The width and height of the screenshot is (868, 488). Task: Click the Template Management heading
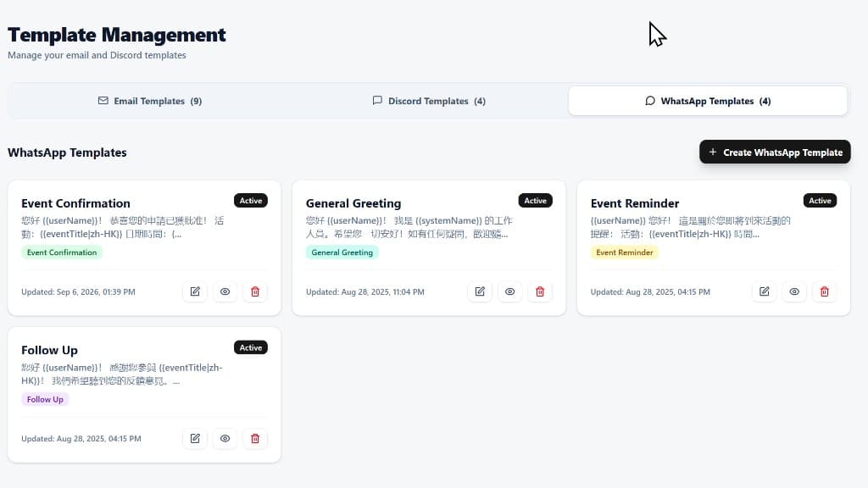[x=117, y=35]
